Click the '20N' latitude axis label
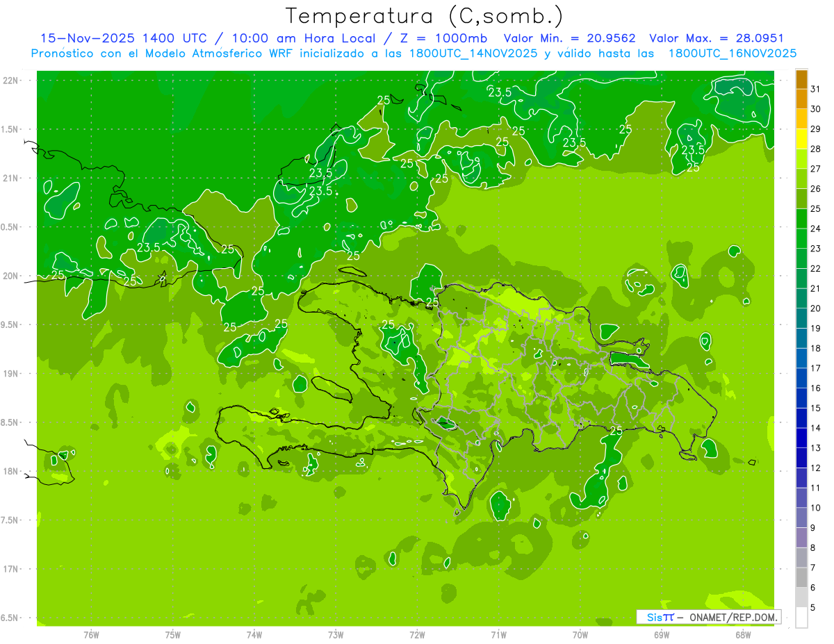Viewport: 834px width, 644px height. click(10, 276)
